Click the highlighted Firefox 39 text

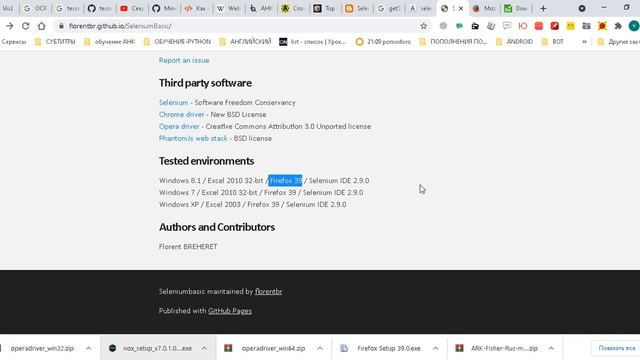click(x=286, y=180)
